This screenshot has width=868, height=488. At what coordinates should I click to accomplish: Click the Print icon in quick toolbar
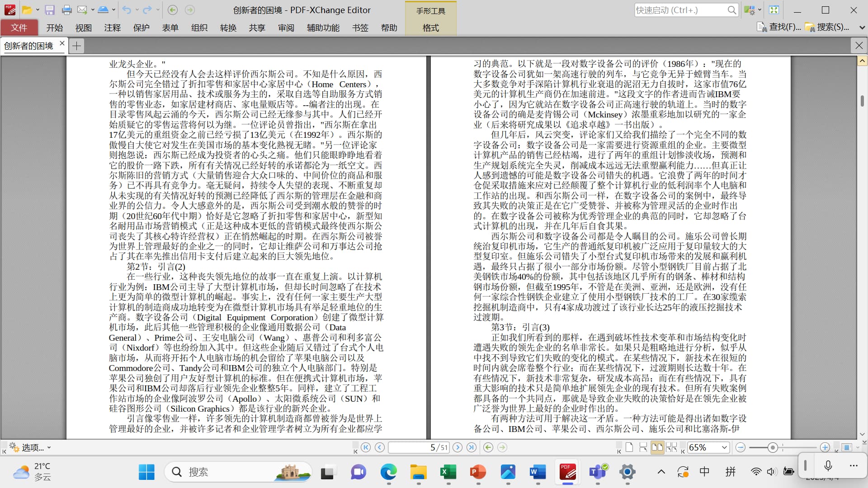click(x=66, y=10)
